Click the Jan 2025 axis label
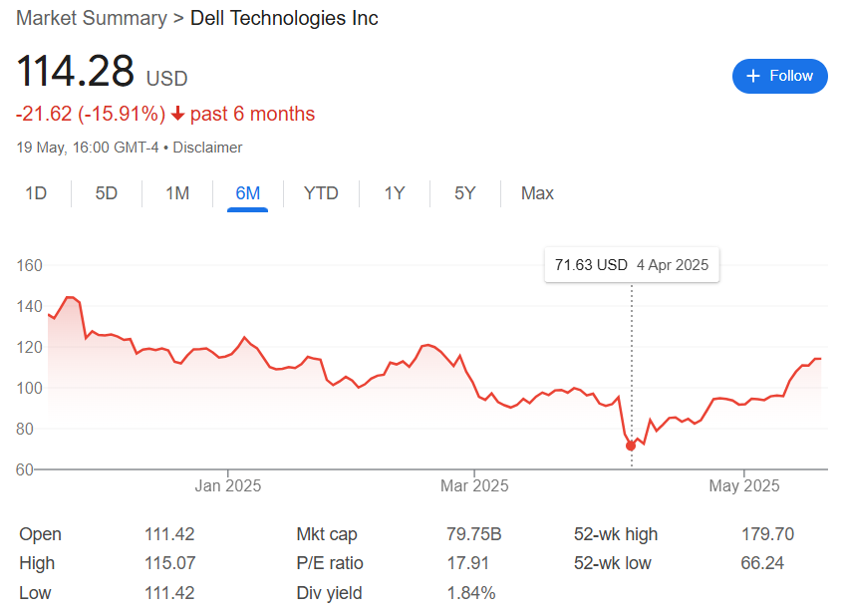This screenshot has width=844, height=616. [228, 486]
